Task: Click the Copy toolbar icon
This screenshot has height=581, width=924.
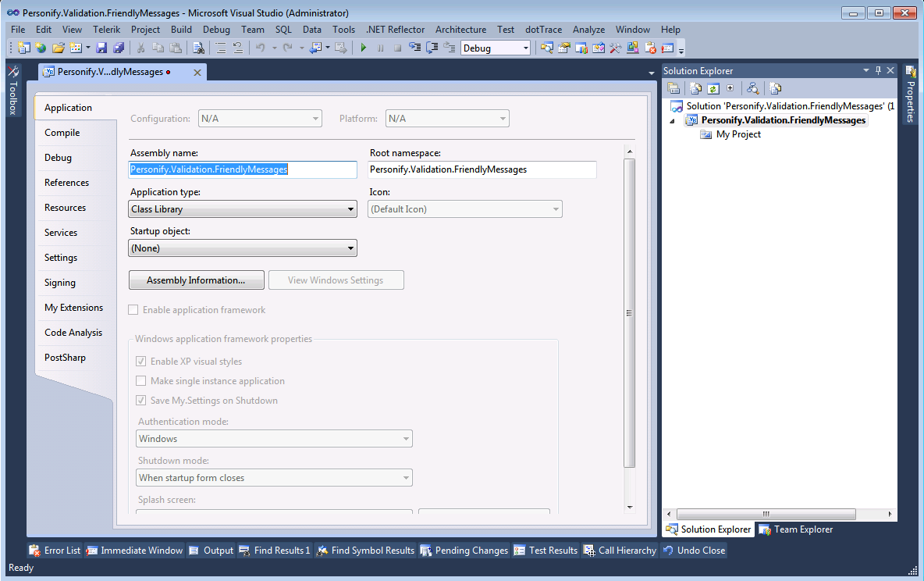Action: pos(158,48)
